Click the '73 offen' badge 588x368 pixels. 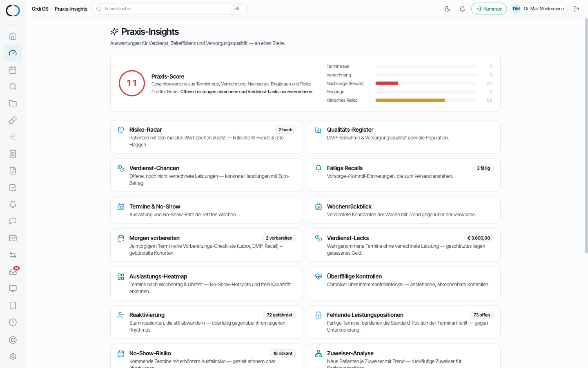pyautogui.click(x=482, y=315)
